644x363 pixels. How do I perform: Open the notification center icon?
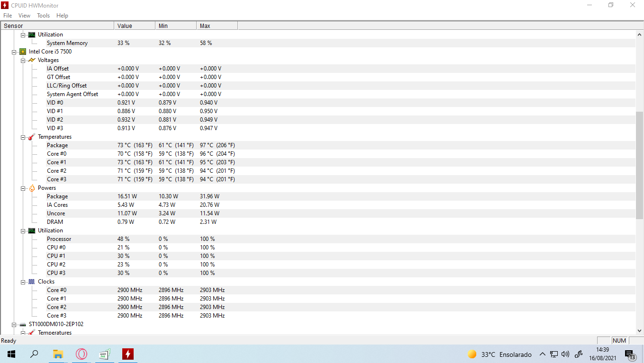(630, 354)
